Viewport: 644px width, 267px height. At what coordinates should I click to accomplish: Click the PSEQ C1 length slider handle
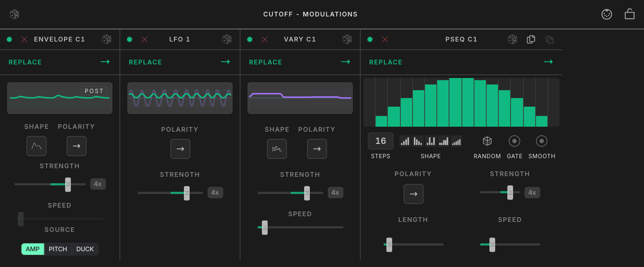(389, 245)
